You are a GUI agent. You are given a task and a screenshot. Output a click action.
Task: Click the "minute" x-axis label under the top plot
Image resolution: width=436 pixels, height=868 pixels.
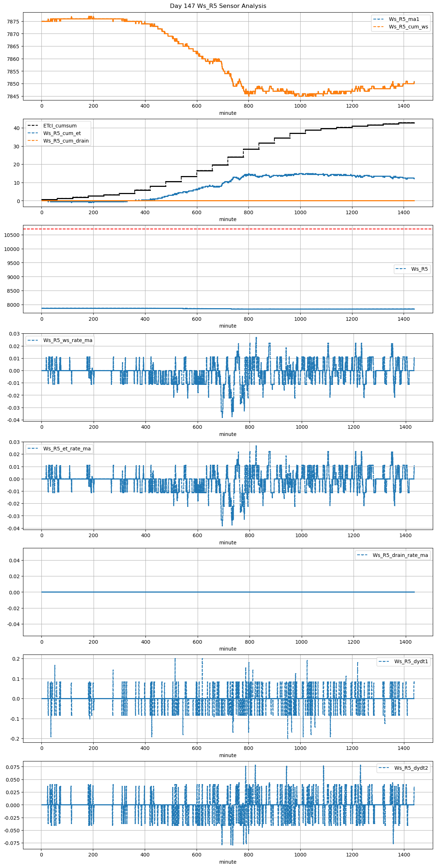tap(228, 113)
